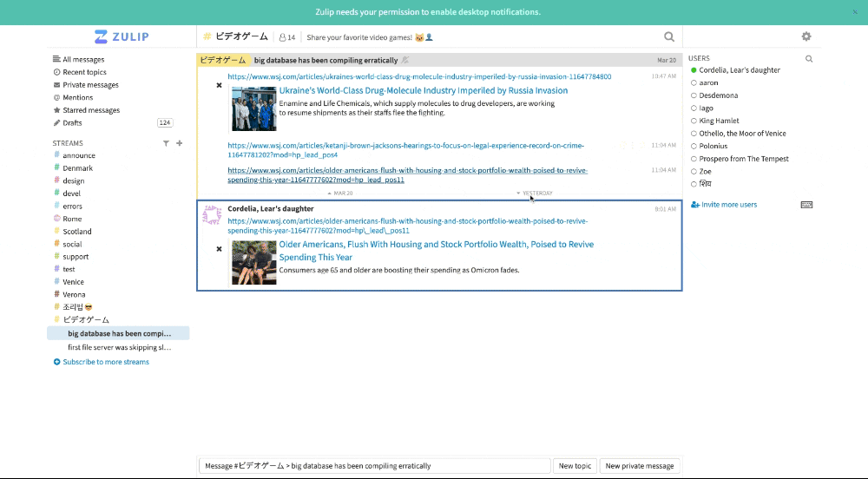Image resolution: width=868 pixels, height=479 pixels.
Task: Click the message compose box
Action: coord(375,466)
